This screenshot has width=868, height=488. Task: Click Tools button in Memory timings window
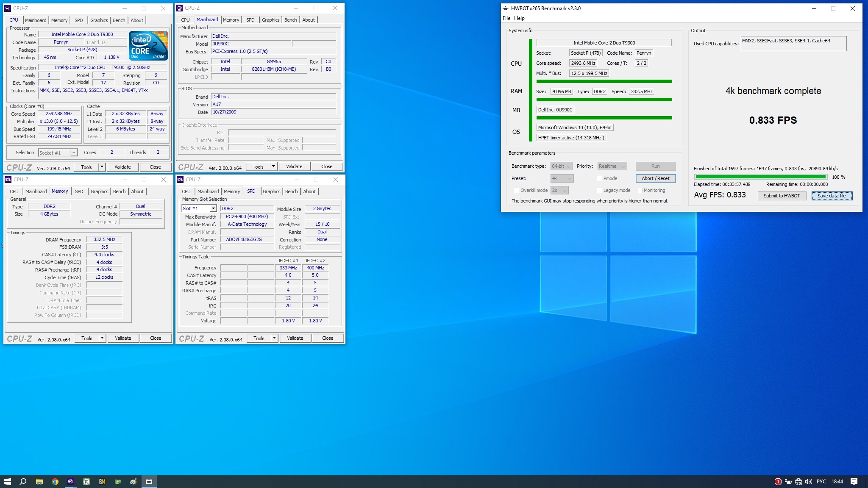coord(87,338)
